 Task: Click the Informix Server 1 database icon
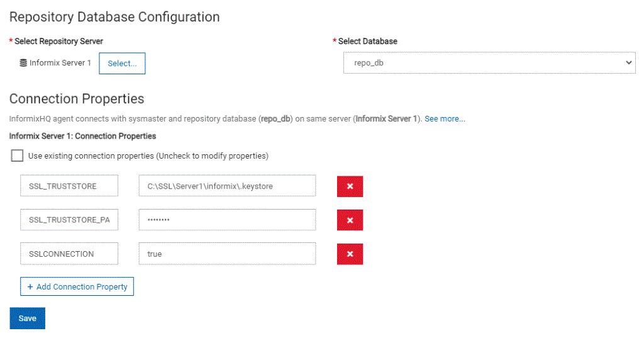coord(23,63)
